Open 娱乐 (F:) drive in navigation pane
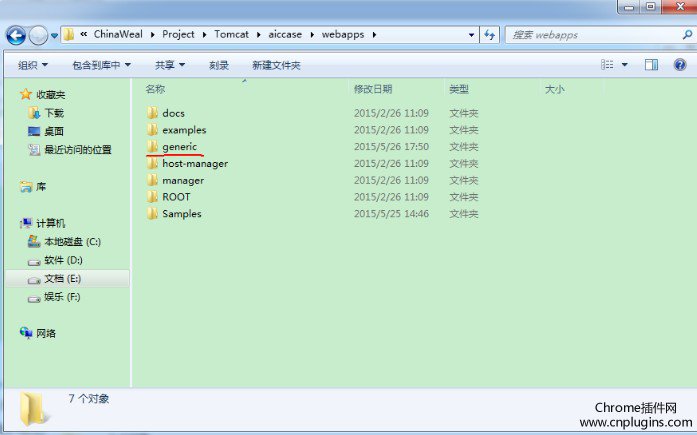The width and height of the screenshot is (697, 435). pos(61,297)
